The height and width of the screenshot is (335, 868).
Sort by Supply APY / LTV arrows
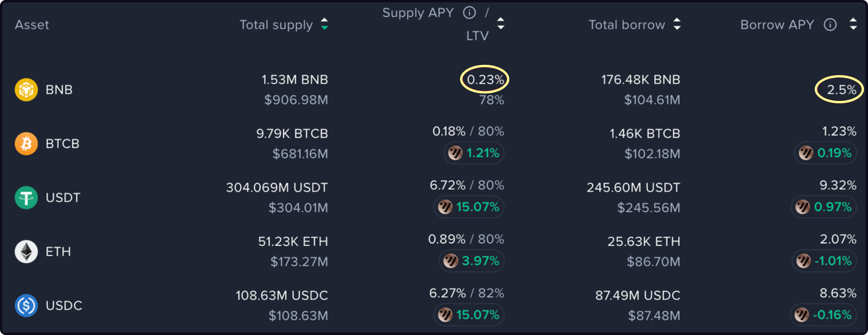point(501,24)
